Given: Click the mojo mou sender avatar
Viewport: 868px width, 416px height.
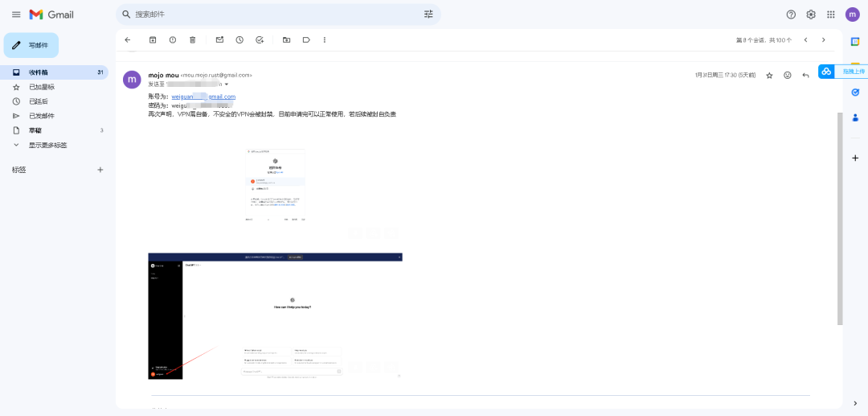Looking at the screenshot, I should pos(132,80).
